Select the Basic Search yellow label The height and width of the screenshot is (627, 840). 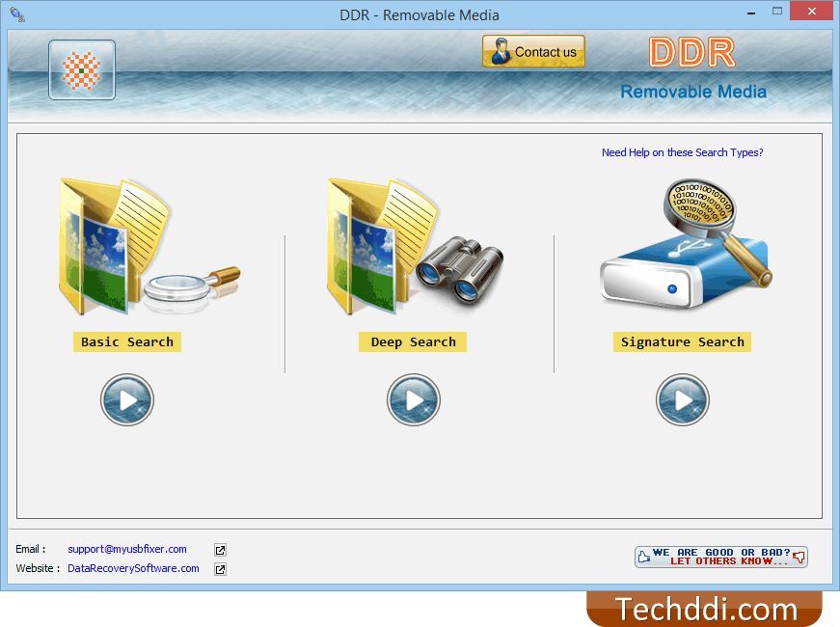[x=127, y=341]
